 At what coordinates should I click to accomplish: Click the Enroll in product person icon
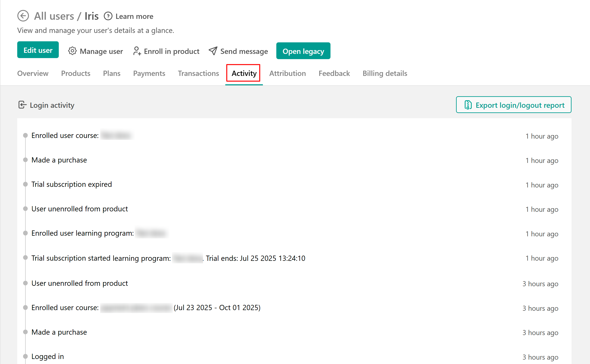137,51
